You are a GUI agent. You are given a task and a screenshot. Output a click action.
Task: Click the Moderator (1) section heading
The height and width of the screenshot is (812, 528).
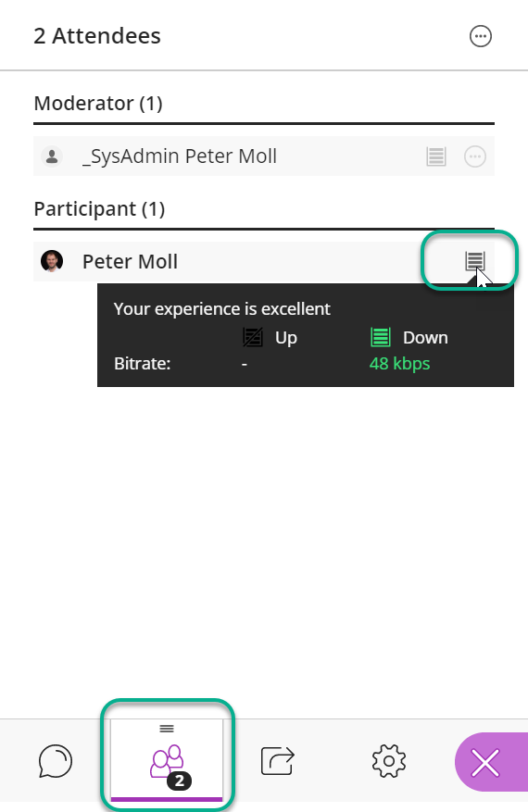tap(98, 103)
